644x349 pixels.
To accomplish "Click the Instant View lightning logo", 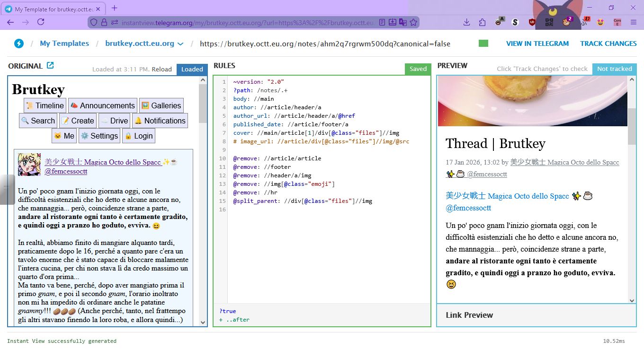I will click(x=18, y=43).
